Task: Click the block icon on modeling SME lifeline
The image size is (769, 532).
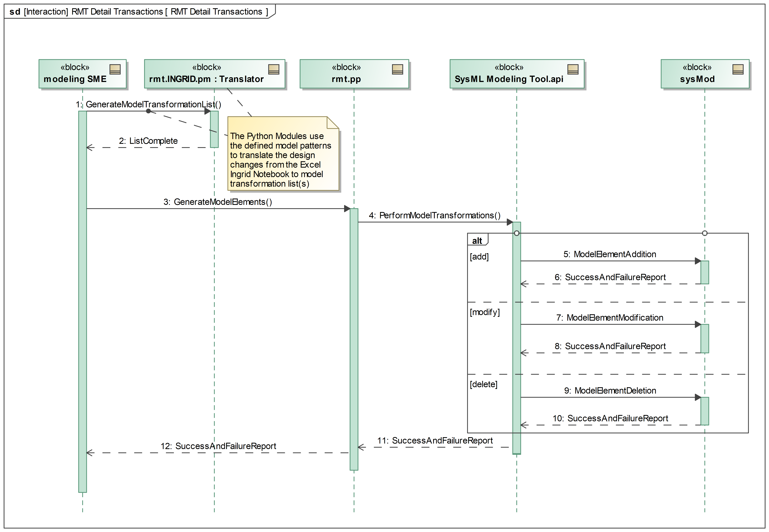Action: 115,69
